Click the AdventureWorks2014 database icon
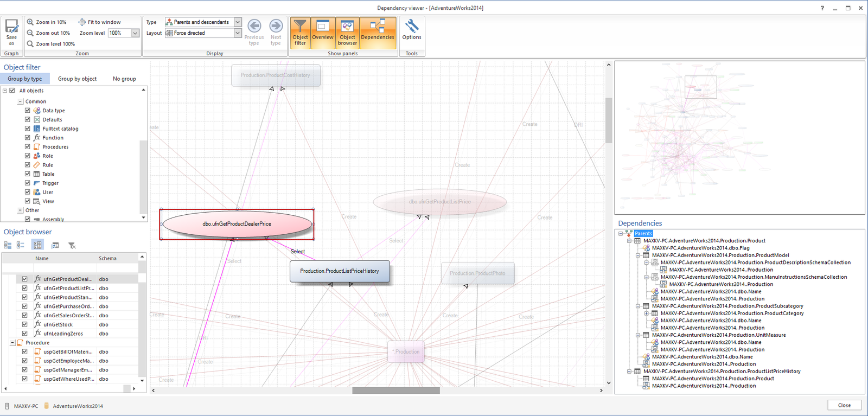This screenshot has height=416, width=868. 46,406
